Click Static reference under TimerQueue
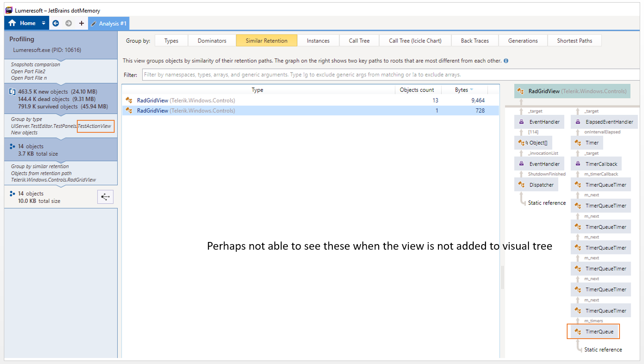 point(603,350)
